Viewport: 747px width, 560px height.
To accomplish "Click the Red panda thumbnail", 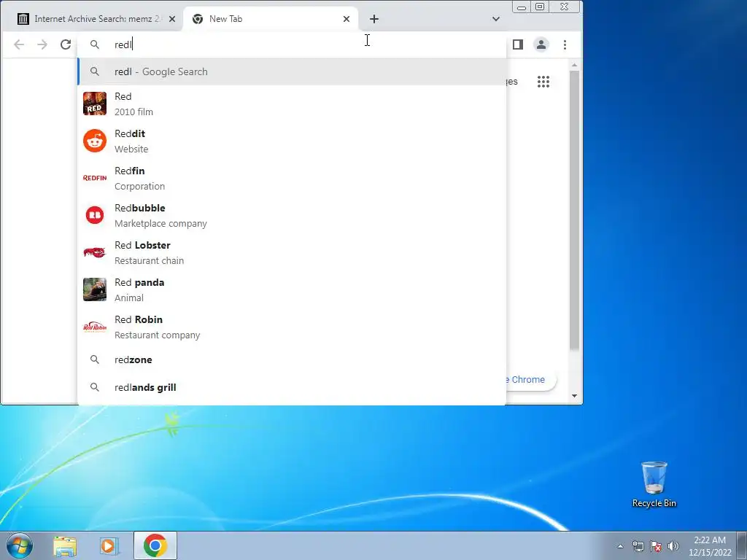I will tap(95, 289).
